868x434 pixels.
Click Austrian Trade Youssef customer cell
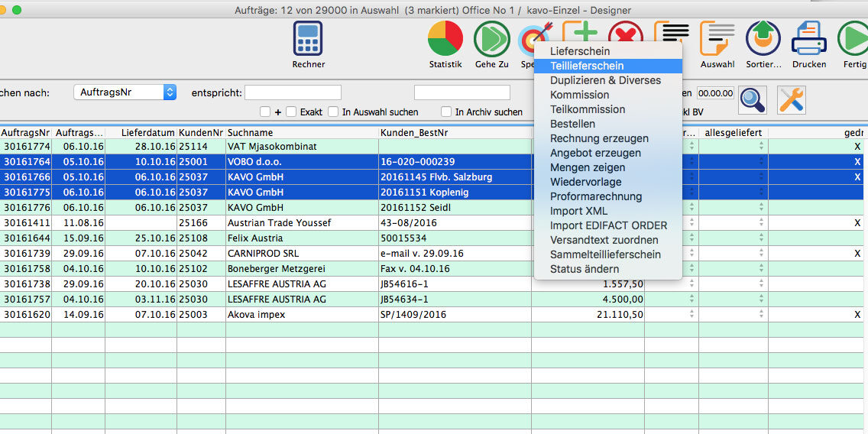click(303, 223)
